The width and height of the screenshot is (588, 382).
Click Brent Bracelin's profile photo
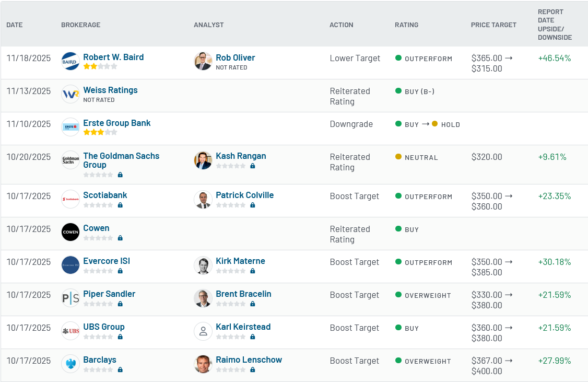pos(203,298)
